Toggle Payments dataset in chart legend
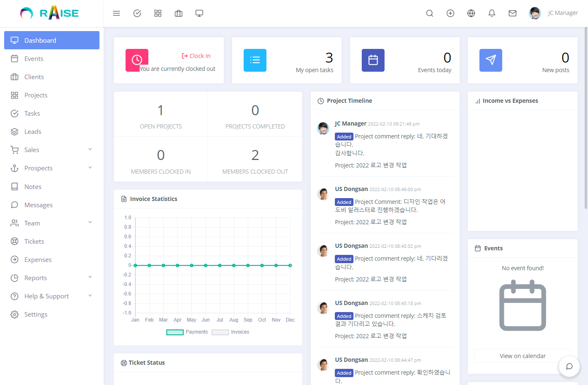 (x=187, y=332)
